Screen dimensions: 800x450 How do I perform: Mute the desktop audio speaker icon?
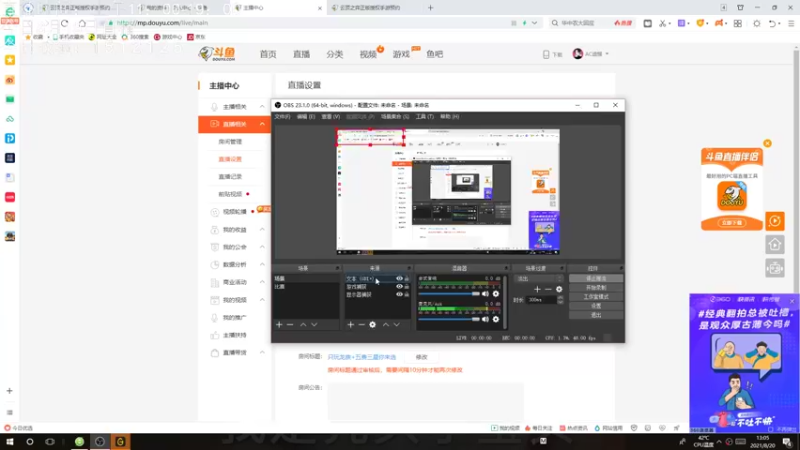(485, 294)
